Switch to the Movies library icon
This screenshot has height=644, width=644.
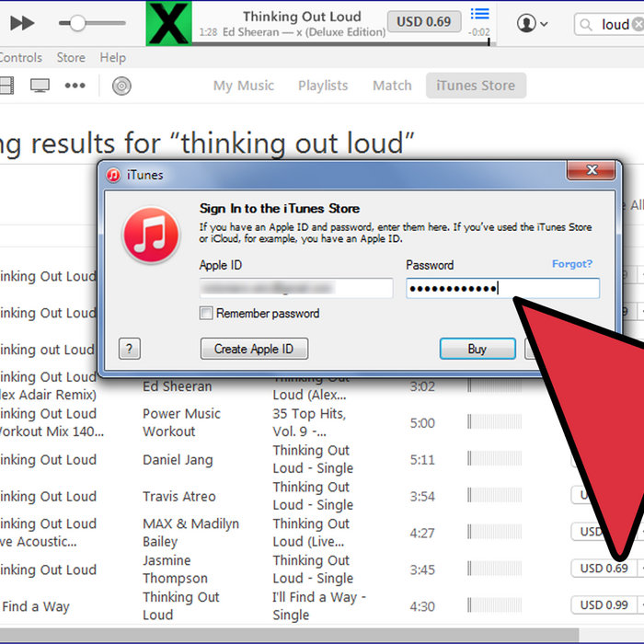coord(6,86)
